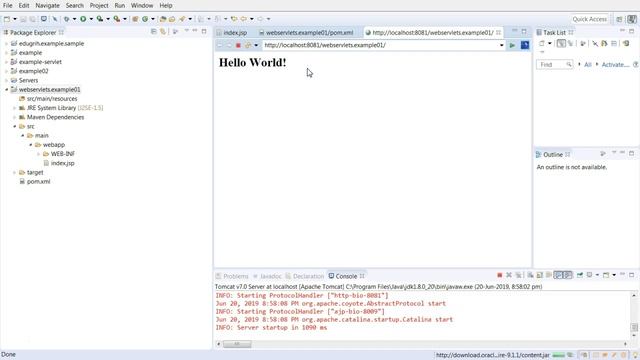640x360 pixels.
Task: Collapse the src folder node
Action: (x=15, y=127)
